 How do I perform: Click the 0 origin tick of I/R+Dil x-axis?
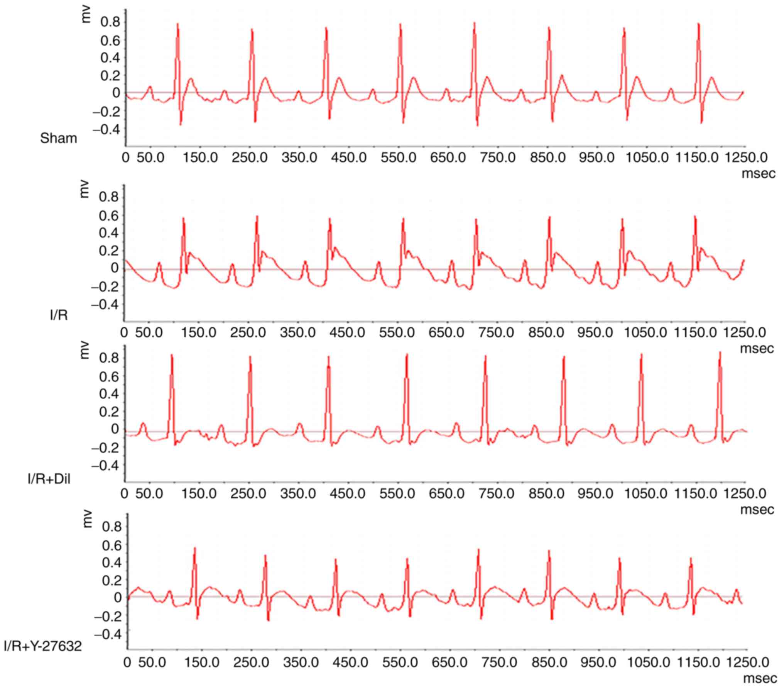(125, 494)
